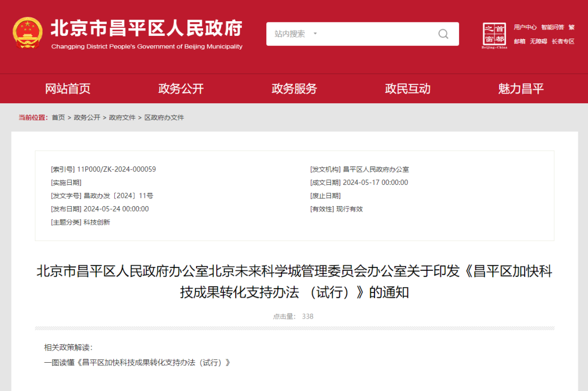The image size is (588, 391).
Task: Switch to traditional Chinese with 繁
Action: [x=572, y=27]
